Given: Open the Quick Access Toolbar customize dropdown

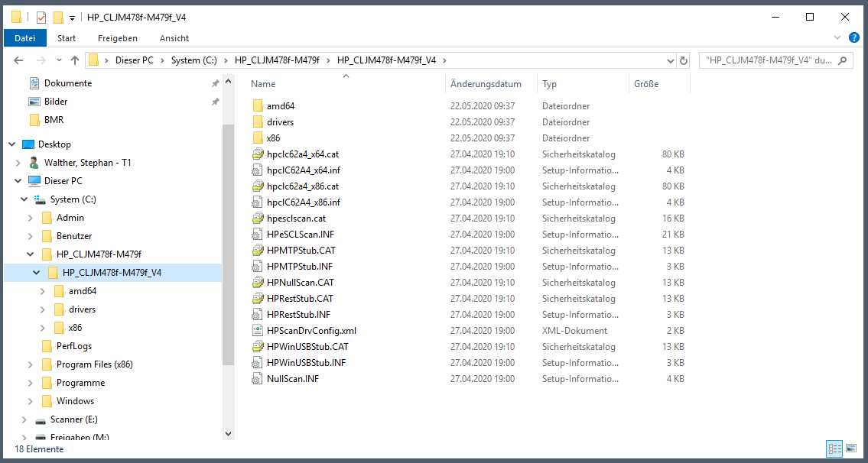Looking at the screenshot, I should click(x=72, y=18).
